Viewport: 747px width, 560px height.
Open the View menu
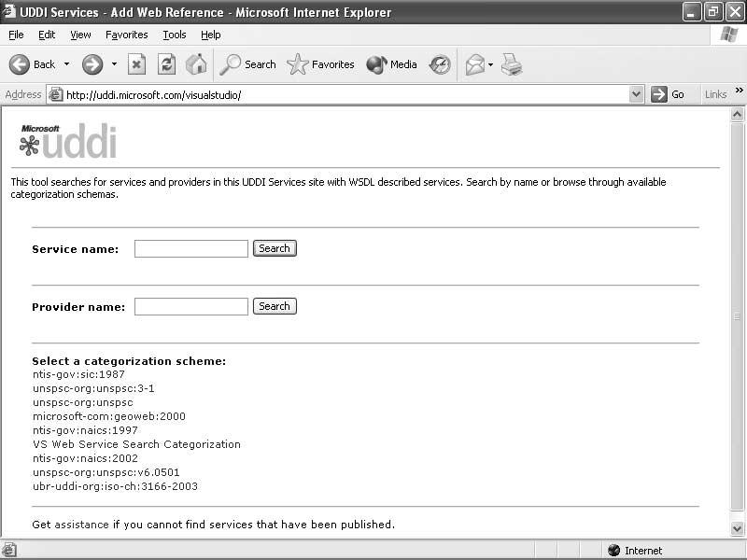click(x=80, y=35)
